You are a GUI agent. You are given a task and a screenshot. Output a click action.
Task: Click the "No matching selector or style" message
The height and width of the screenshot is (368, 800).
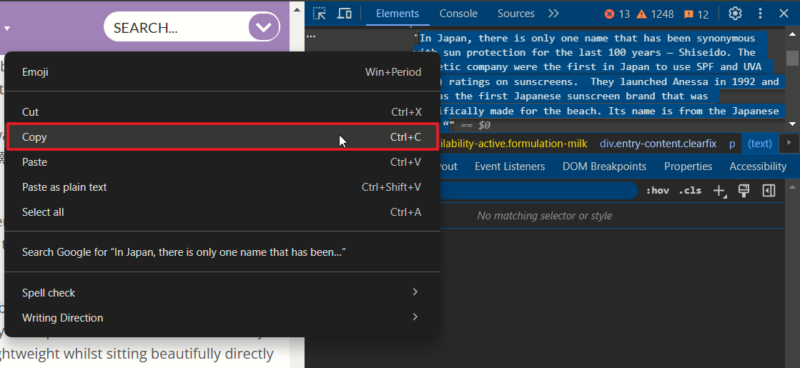(544, 216)
